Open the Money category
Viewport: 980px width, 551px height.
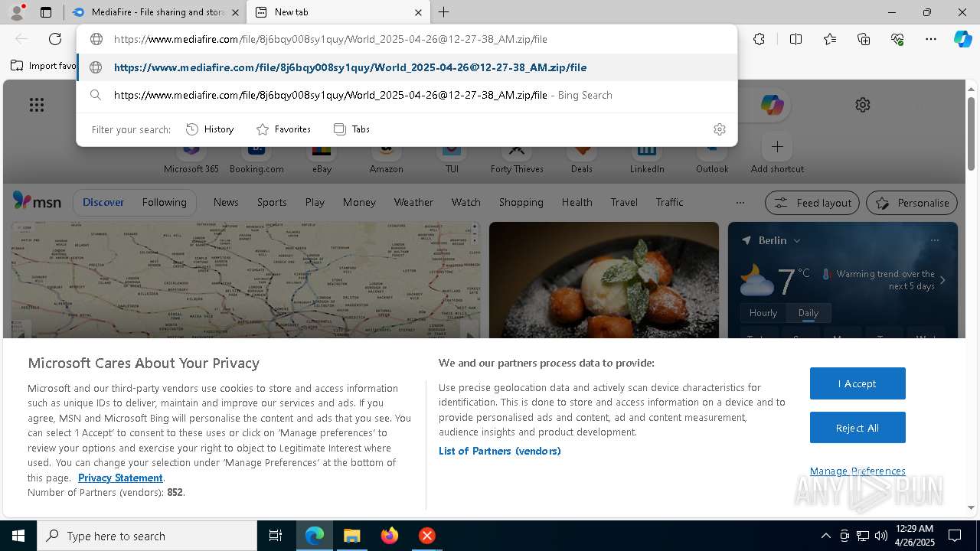(359, 202)
